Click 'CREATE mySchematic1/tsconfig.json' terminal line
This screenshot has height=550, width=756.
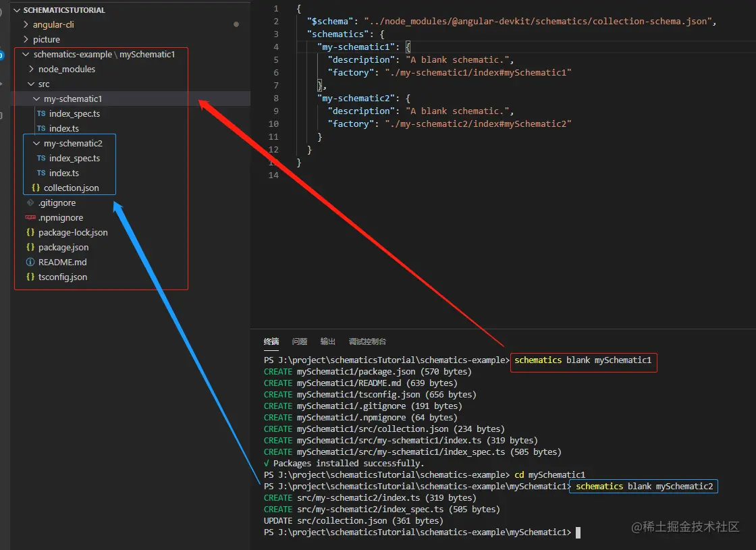[370, 395]
